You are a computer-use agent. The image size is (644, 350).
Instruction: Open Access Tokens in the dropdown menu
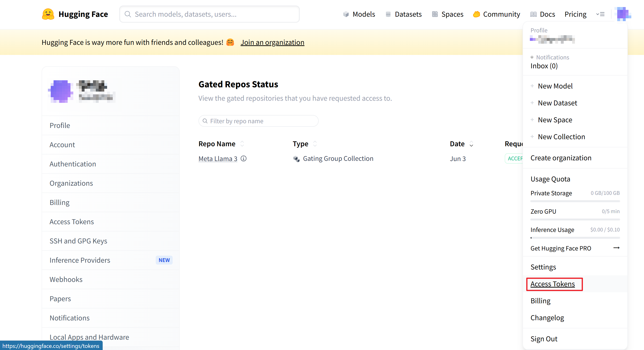pos(552,284)
